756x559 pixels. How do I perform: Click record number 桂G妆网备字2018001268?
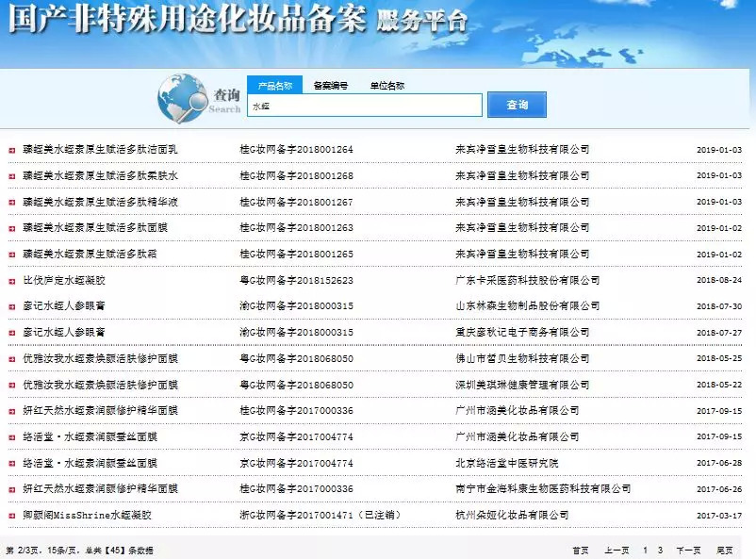point(296,175)
